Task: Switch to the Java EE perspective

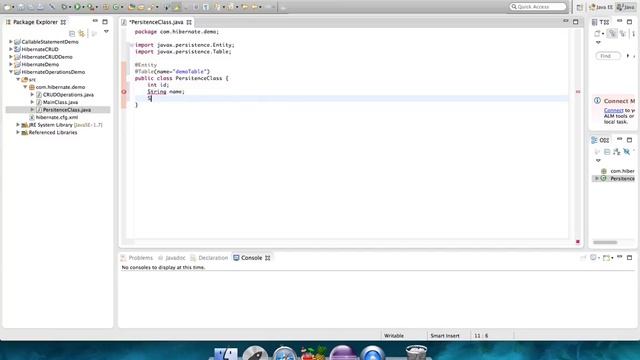Action: click(601, 7)
